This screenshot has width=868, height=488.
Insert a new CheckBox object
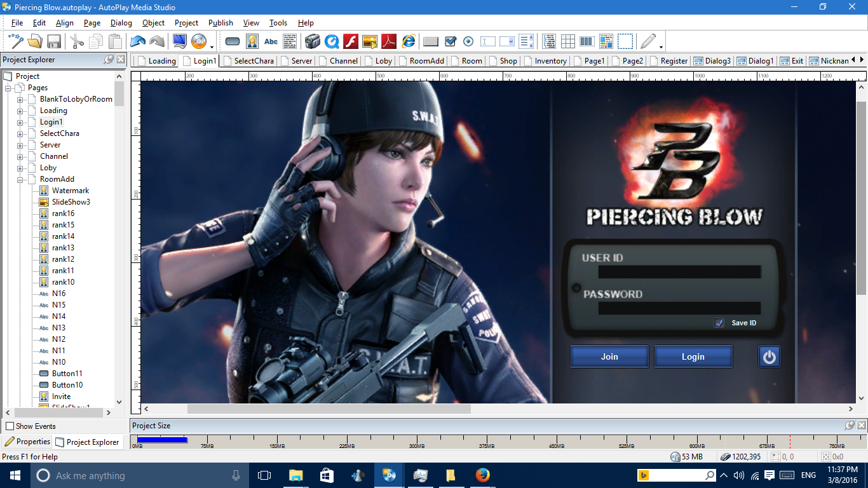pos(450,42)
